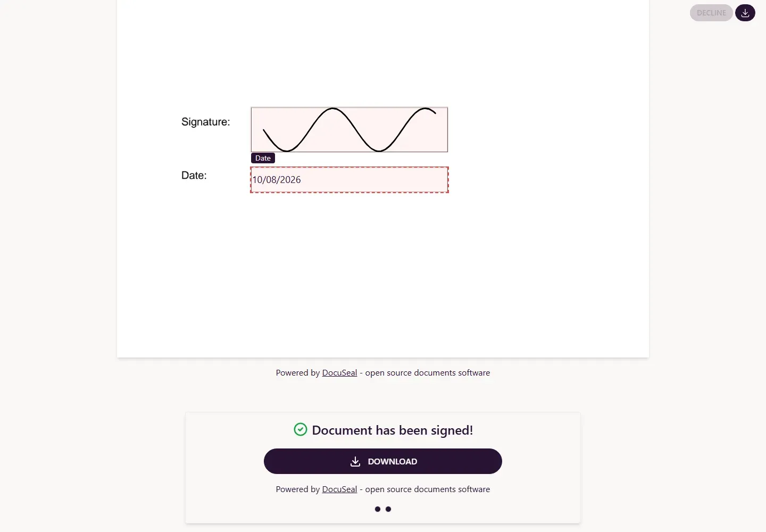Click the 'Document has been signed!' heading
The height and width of the screenshot is (532, 766).
pyautogui.click(x=393, y=430)
